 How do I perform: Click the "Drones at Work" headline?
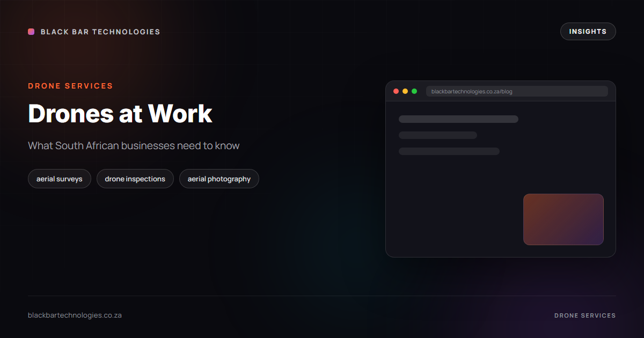pyautogui.click(x=120, y=113)
